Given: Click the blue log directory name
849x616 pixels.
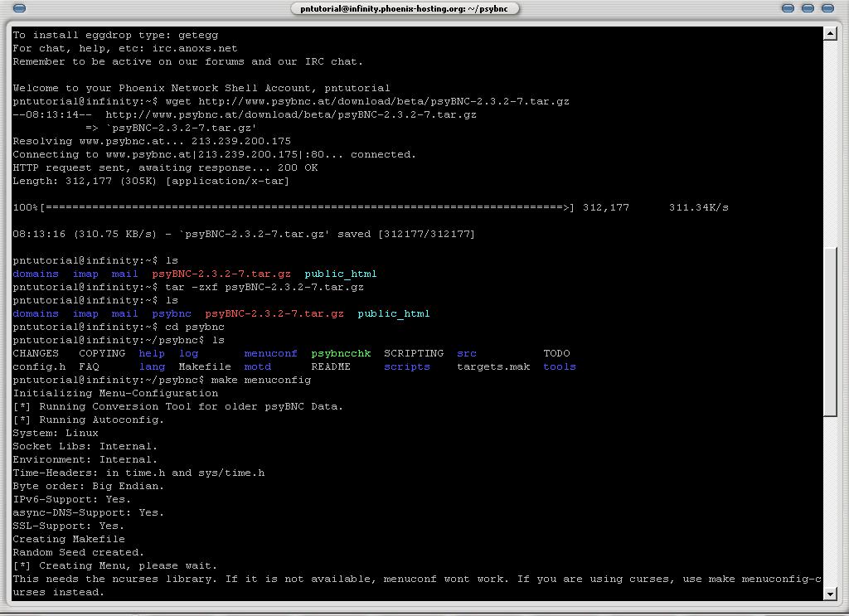Looking at the screenshot, I should [x=188, y=353].
